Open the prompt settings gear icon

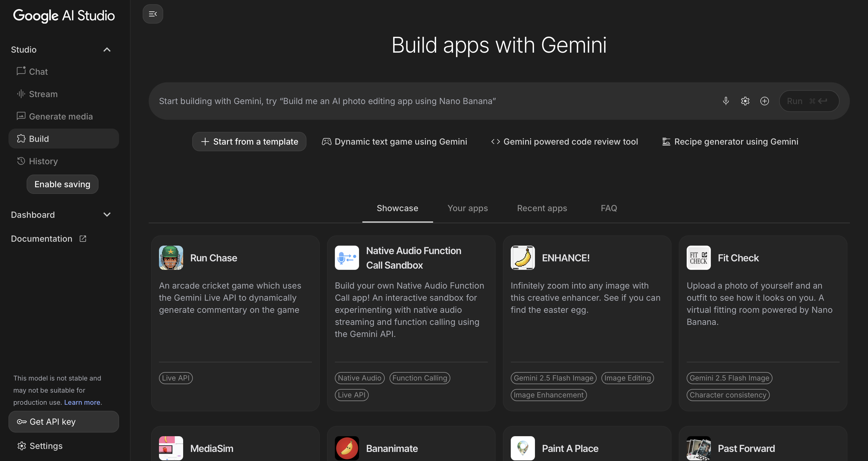(x=745, y=101)
